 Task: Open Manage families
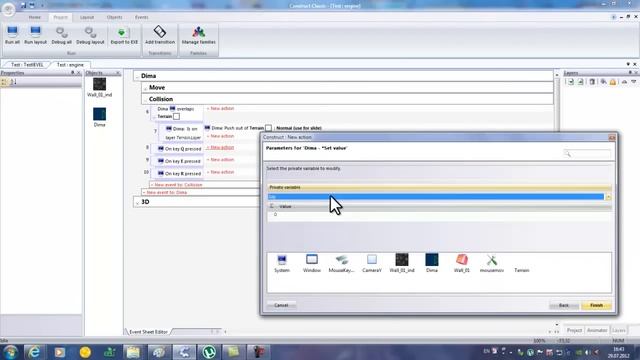click(x=198, y=35)
